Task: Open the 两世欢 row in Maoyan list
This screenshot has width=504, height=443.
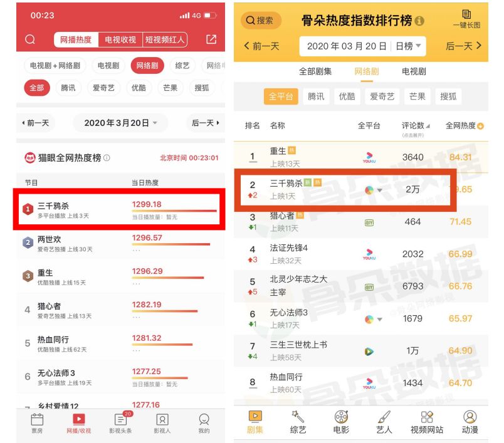Action: (x=120, y=244)
